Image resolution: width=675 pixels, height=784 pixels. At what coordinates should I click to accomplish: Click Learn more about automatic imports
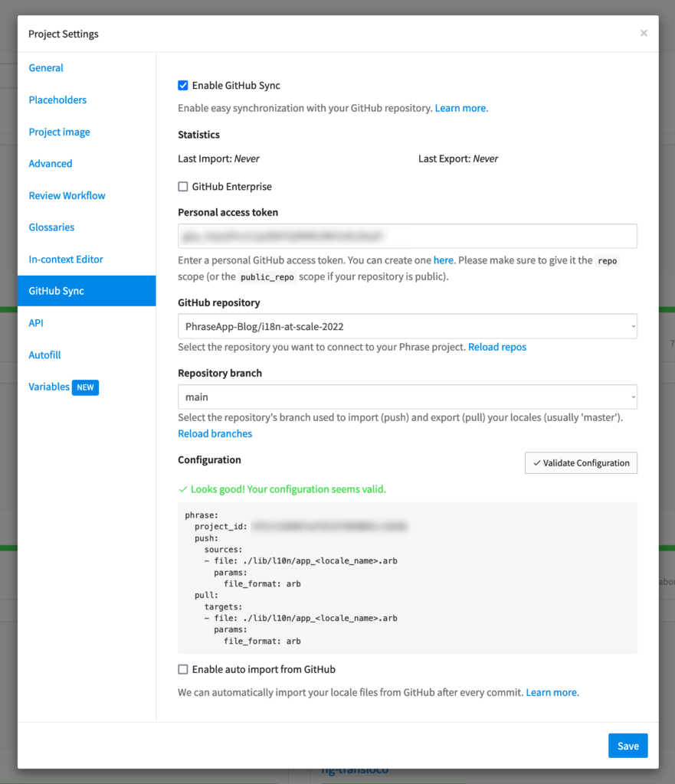(x=551, y=691)
